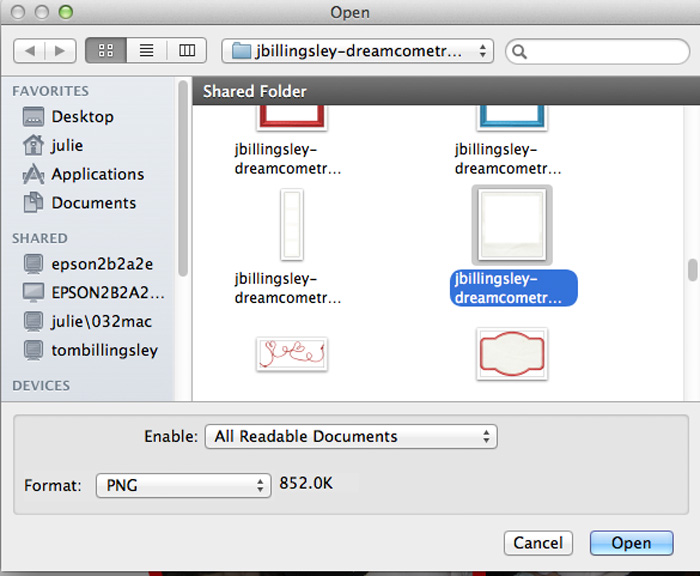
Task: Click the Documents sidebar icon
Action: [33, 203]
